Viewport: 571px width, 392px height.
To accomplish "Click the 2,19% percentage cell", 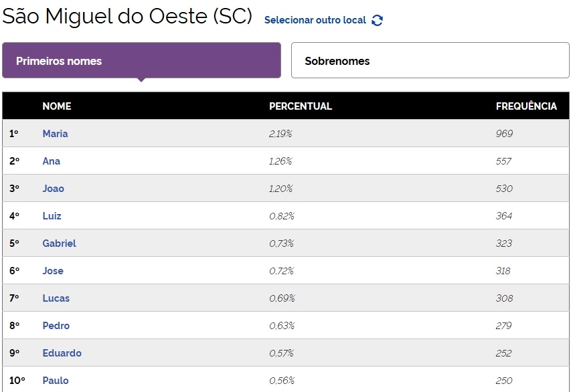I will point(280,134).
